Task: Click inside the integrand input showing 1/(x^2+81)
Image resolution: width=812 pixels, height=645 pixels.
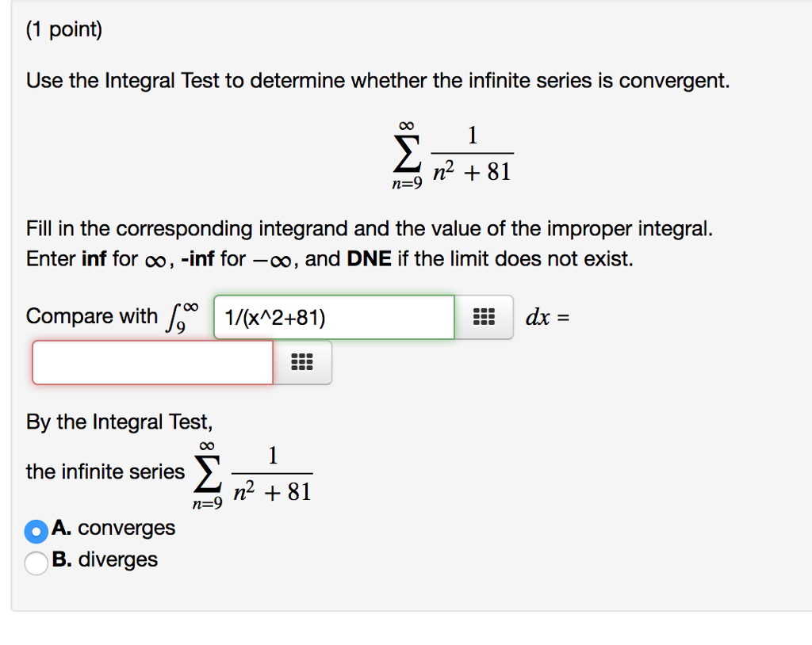Action: (333, 317)
